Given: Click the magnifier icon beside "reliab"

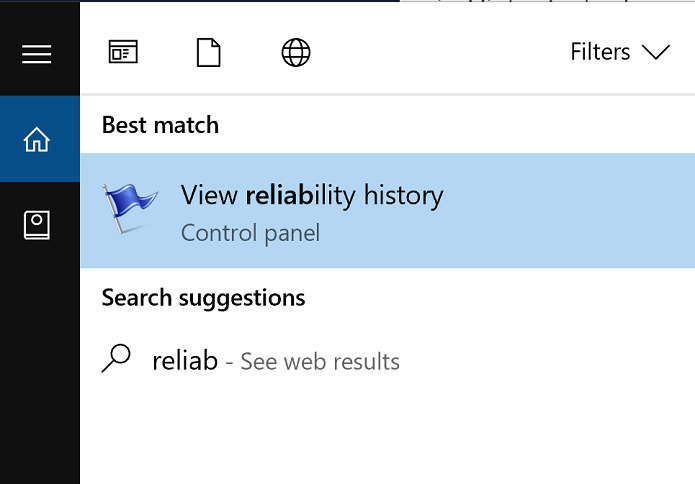Looking at the screenshot, I should (x=118, y=359).
